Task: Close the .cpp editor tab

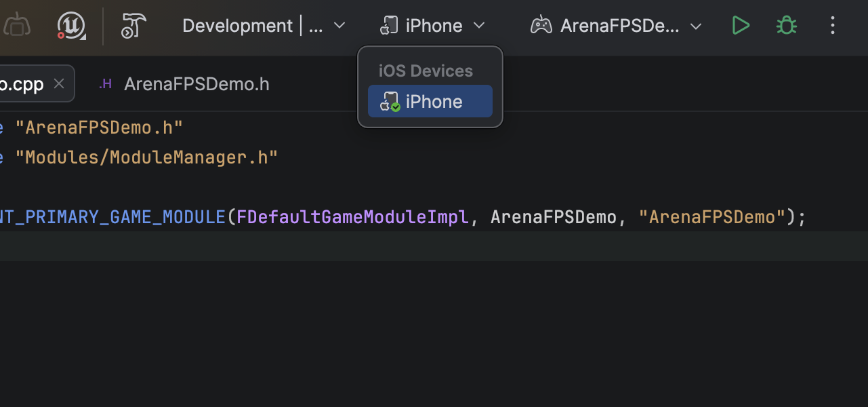Action: [59, 83]
